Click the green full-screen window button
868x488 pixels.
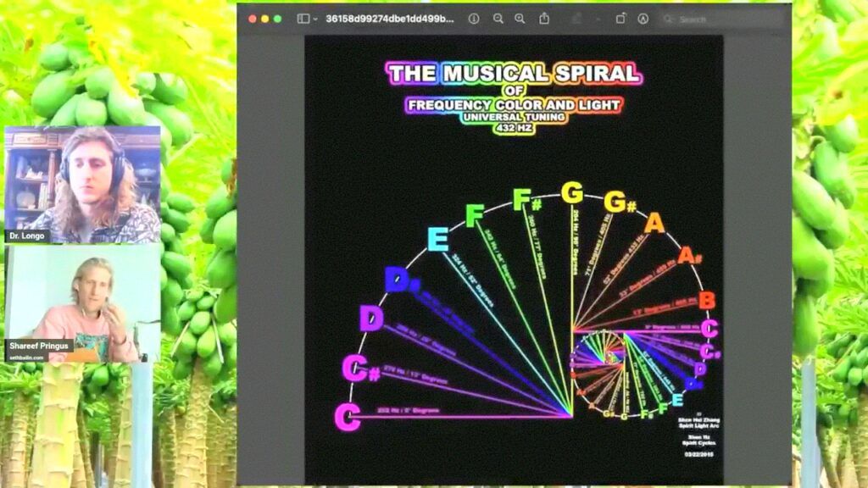pos(277,19)
